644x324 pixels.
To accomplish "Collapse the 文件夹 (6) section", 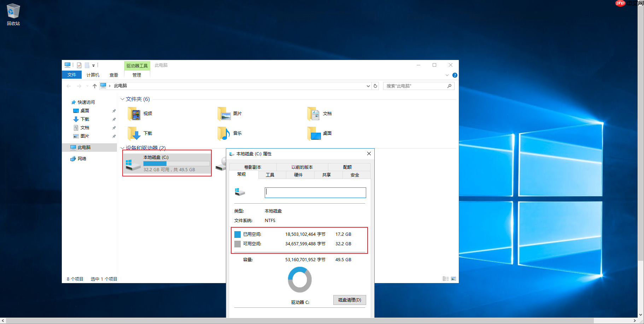I will click(x=122, y=99).
